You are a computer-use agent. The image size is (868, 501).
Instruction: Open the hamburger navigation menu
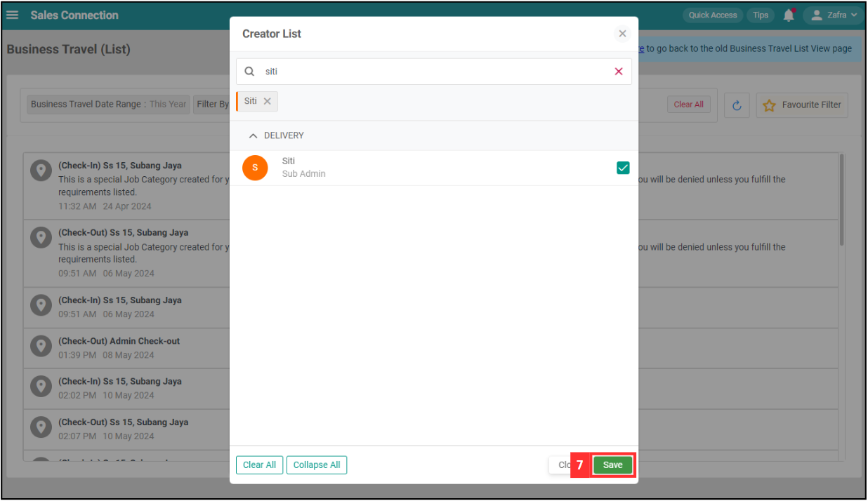click(x=13, y=15)
